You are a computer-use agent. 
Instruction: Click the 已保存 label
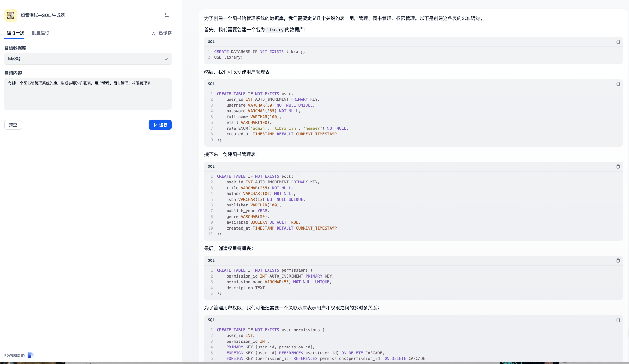(x=165, y=33)
